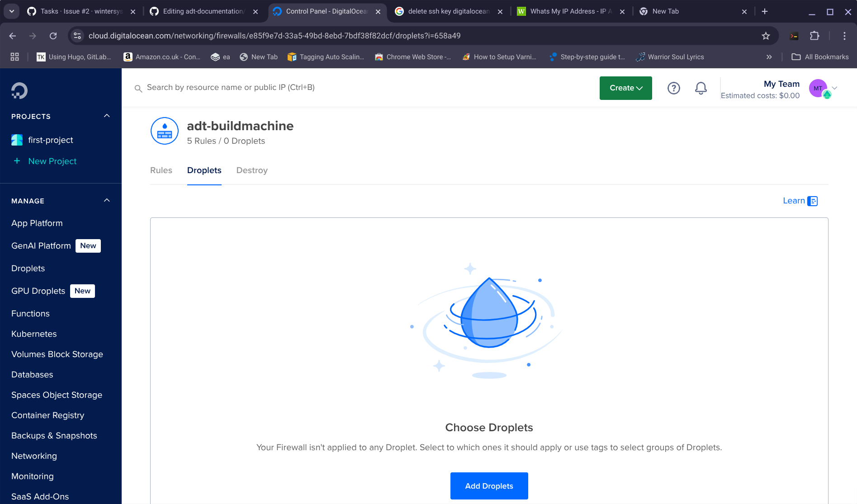Image resolution: width=857 pixels, height=504 pixels.
Task: Collapse the Projects section
Action: click(x=107, y=116)
